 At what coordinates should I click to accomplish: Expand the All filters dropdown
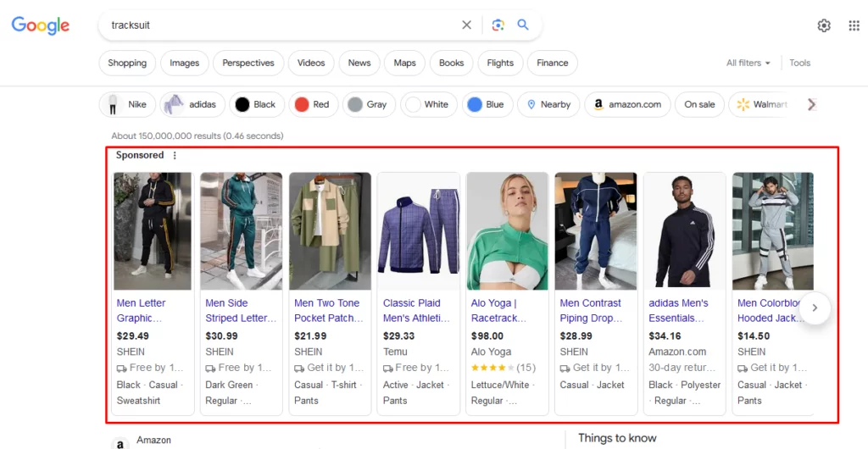tap(748, 63)
